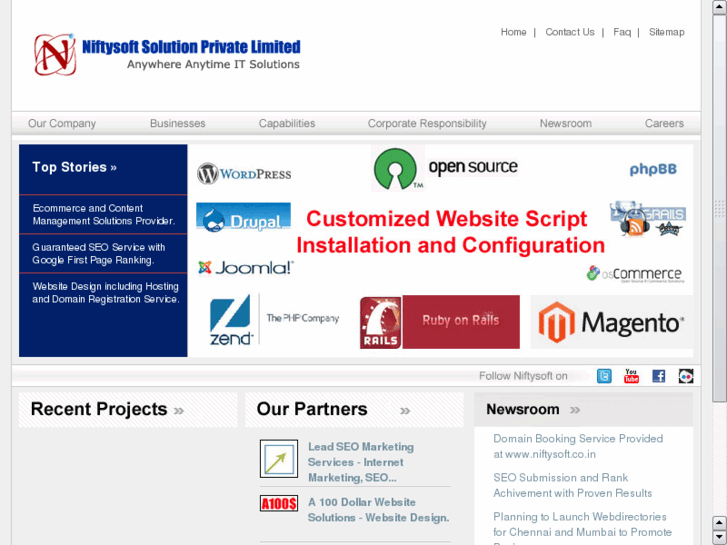Click the phpBB logo
Image resolution: width=727 pixels, height=545 pixels.
click(x=653, y=169)
